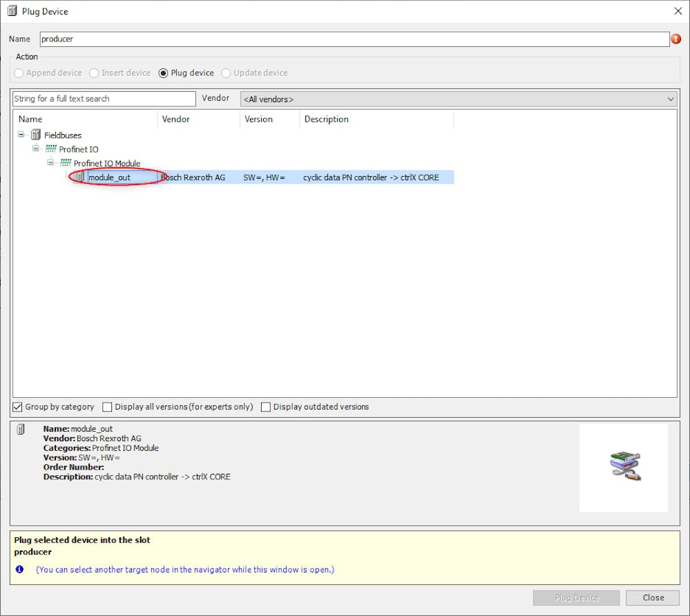Click the Name column header

pos(86,119)
